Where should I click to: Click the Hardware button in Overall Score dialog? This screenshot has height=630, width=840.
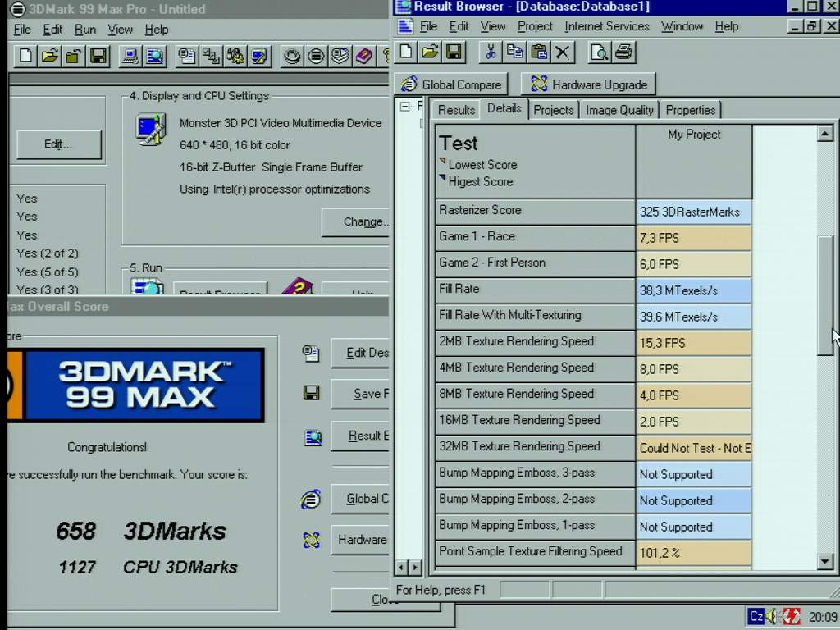pyautogui.click(x=360, y=540)
